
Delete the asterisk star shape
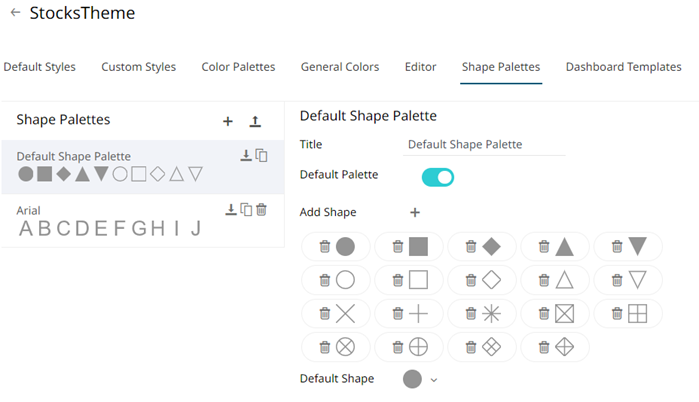[x=470, y=314]
